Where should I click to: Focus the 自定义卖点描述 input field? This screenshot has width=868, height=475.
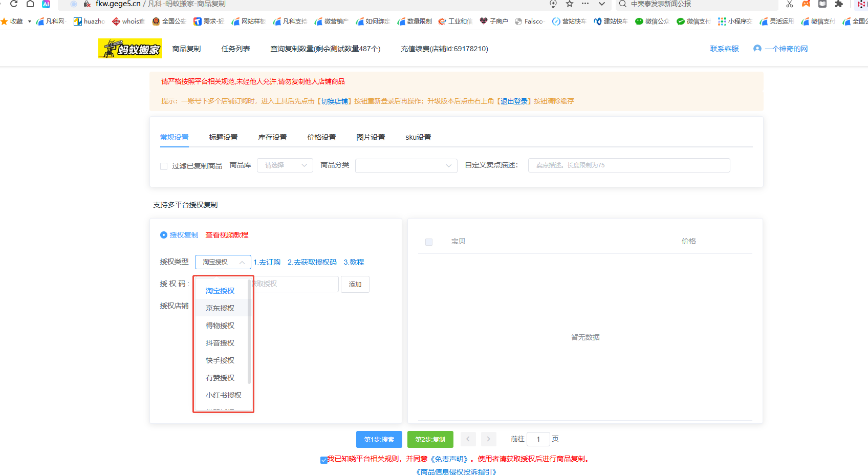[628, 165]
